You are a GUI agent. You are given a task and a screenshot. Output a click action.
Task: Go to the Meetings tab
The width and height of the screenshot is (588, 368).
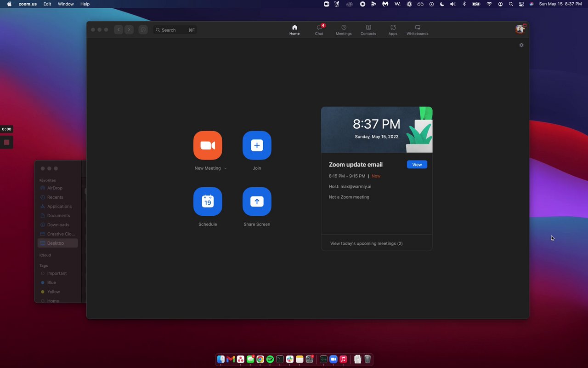coord(344,30)
